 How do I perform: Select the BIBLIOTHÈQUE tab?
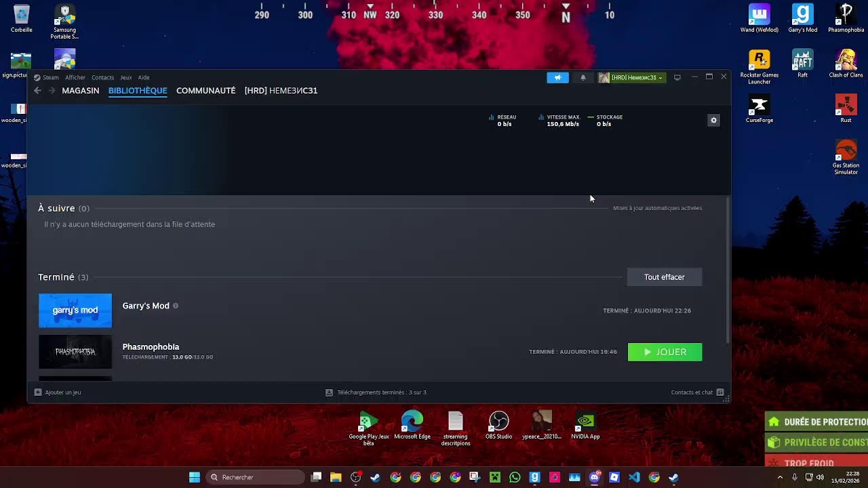click(x=138, y=90)
